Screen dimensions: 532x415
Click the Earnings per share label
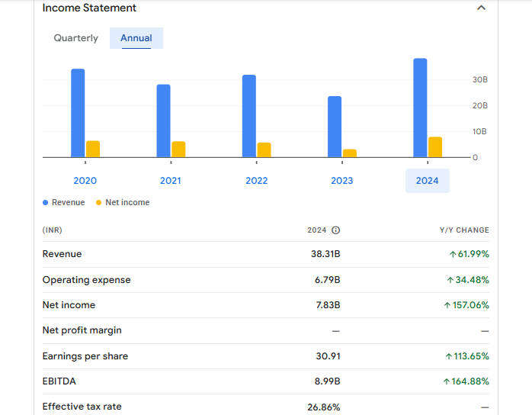(85, 356)
